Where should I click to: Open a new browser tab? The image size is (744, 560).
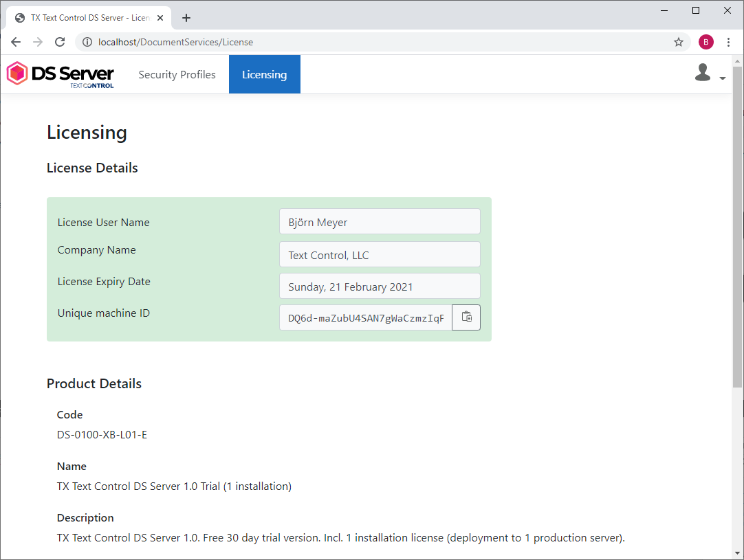point(186,18)
